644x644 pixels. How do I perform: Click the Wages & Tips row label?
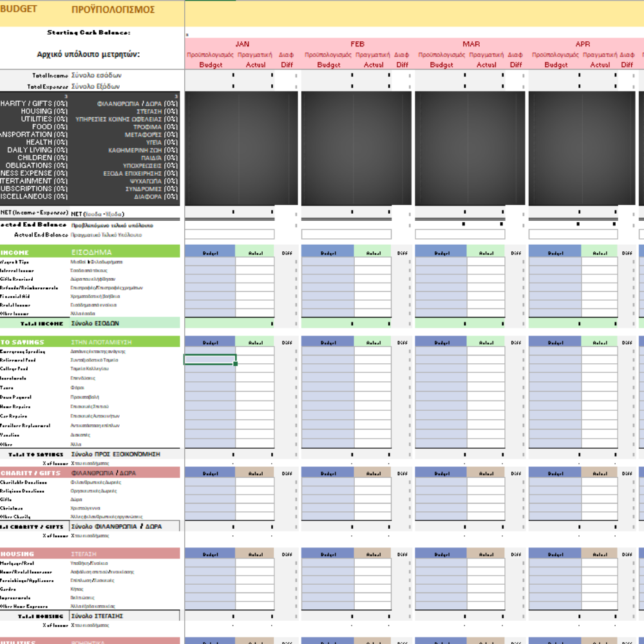pos(14,262)
